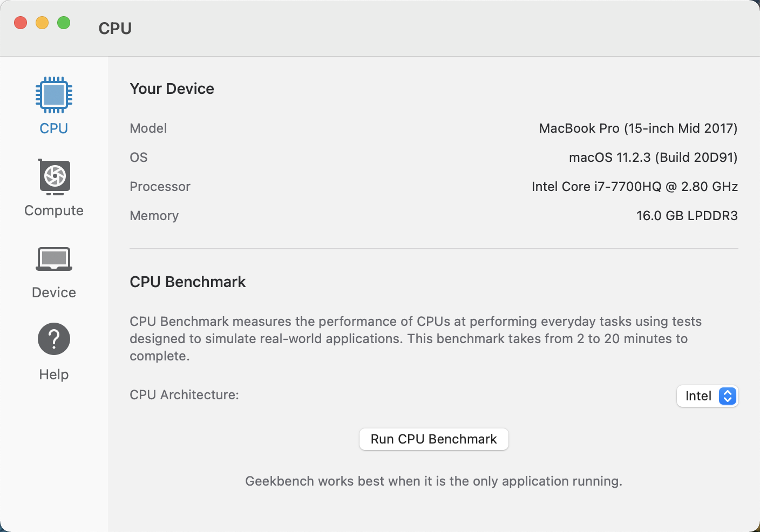The image size is (760, 532).
Task: Open the Help question mark icon
Action: 54,339
